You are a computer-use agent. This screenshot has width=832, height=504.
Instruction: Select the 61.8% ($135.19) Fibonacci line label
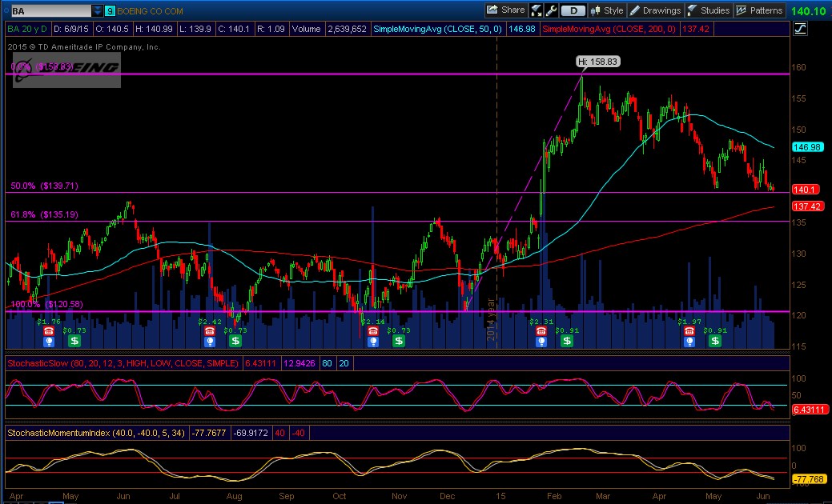[x=45, y=214]
